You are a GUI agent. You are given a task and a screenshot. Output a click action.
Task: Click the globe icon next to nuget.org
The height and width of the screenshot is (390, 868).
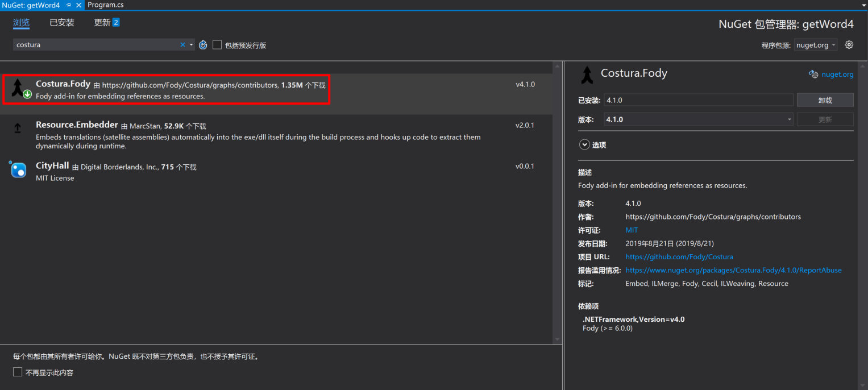click(813, 74)
